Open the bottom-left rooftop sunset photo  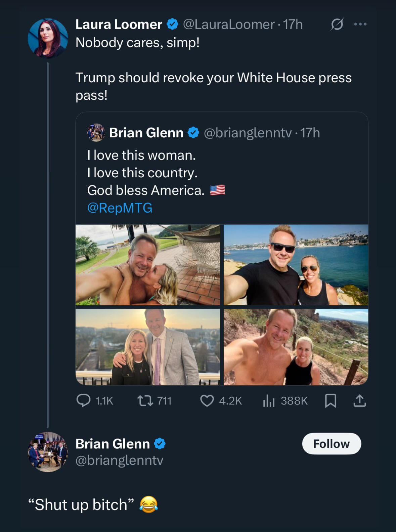[148, 347]
